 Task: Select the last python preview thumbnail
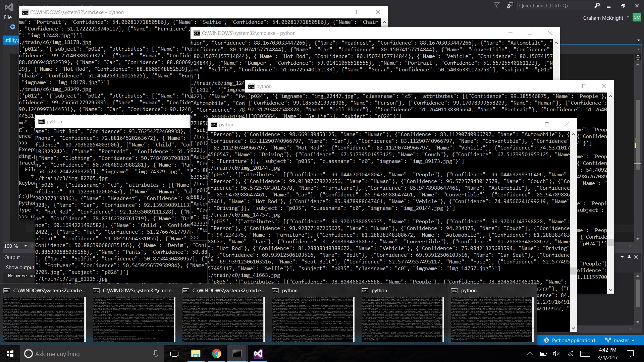492,319
